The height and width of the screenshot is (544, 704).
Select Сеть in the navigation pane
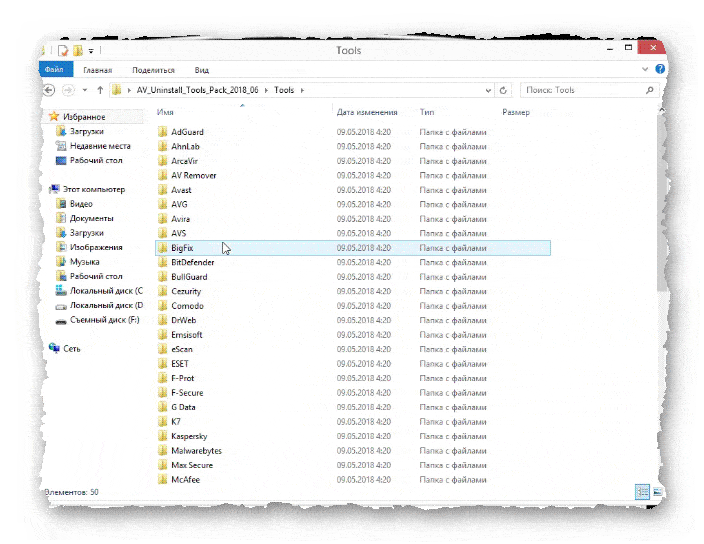(72, 349)
